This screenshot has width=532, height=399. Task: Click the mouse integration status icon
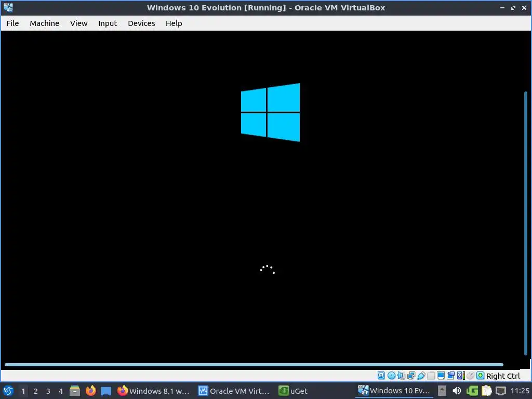pyautogui.click(x=470, y=376)
